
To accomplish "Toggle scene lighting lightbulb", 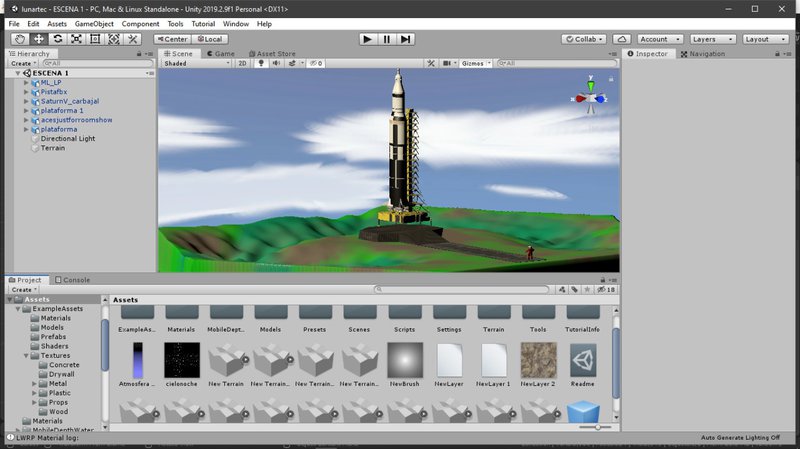I will coord(261,63).
